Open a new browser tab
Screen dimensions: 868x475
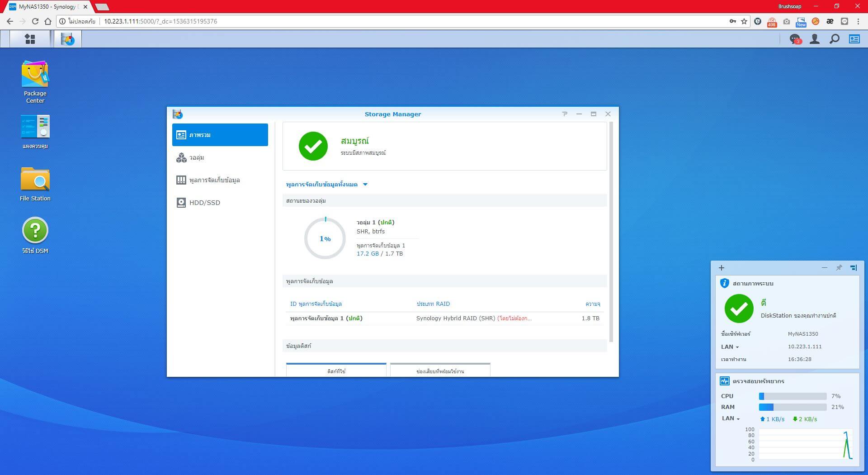pos(102,7)
